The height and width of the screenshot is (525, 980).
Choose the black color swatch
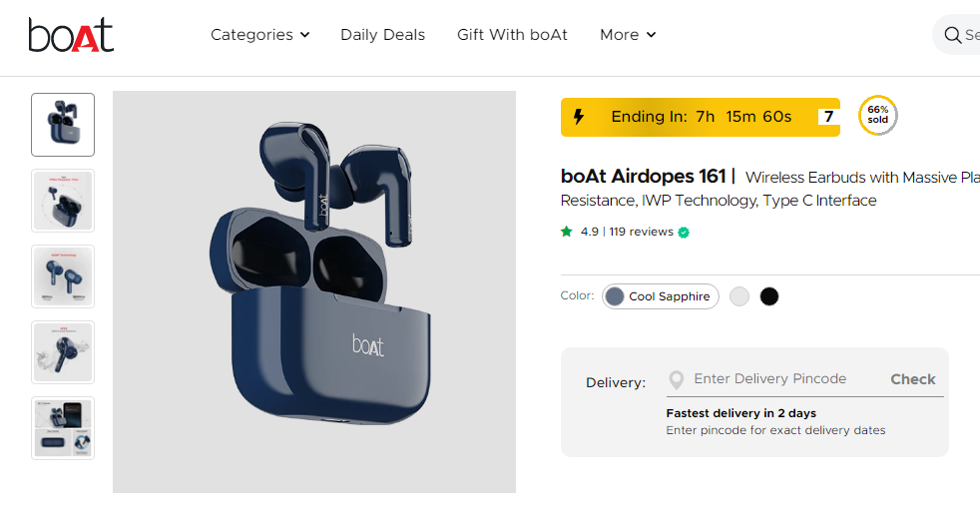(x=769, y=296)
